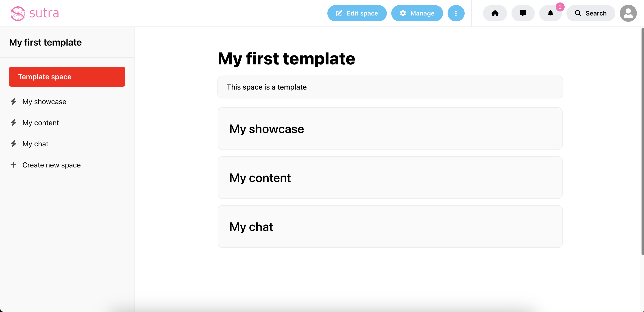
Task: Open the notifications bell icon
Action: coord(550,13)
